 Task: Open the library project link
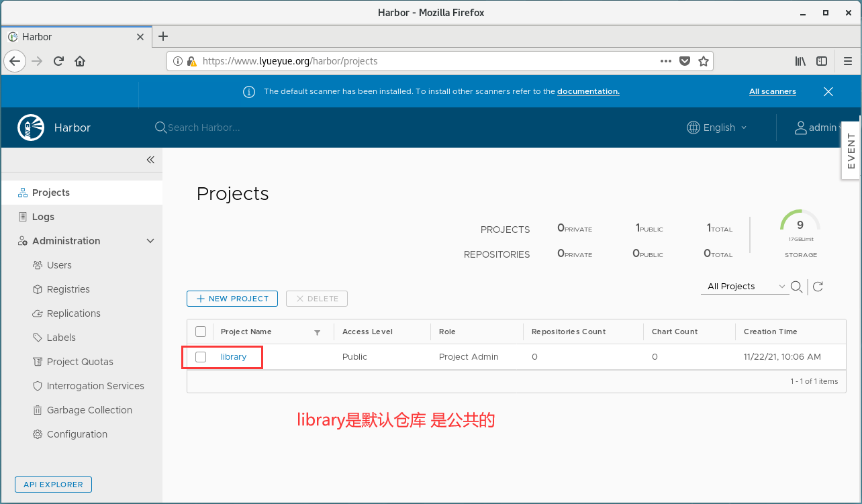[x=234, y=357]
